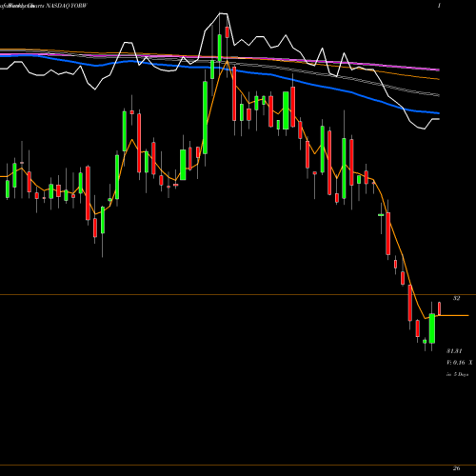Select the highest red candlestick at the chart peak
Image resolution: width=476 pixels, height=476 pixels.
pos(228,32)
